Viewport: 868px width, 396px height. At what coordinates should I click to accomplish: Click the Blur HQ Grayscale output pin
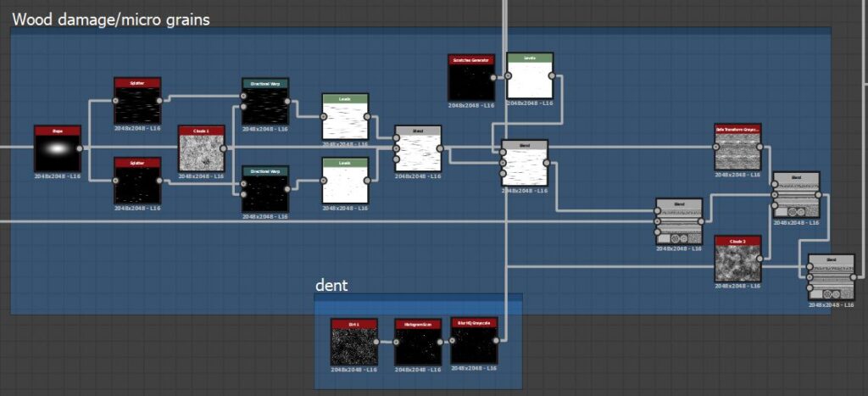(x=496, y=341)
